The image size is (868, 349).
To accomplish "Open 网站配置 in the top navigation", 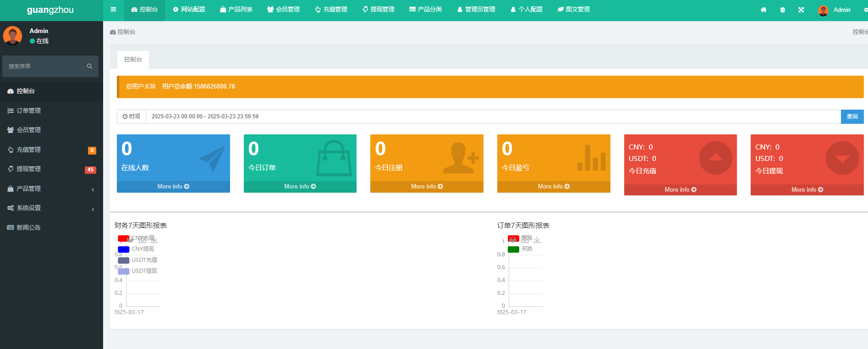I will [189, 10].
